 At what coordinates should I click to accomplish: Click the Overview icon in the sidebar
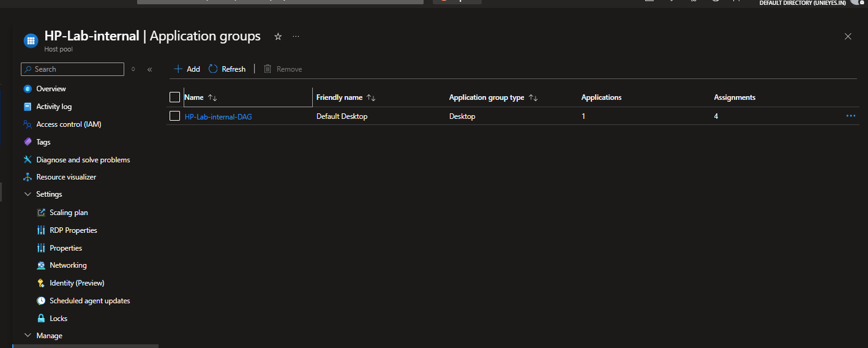27,89
